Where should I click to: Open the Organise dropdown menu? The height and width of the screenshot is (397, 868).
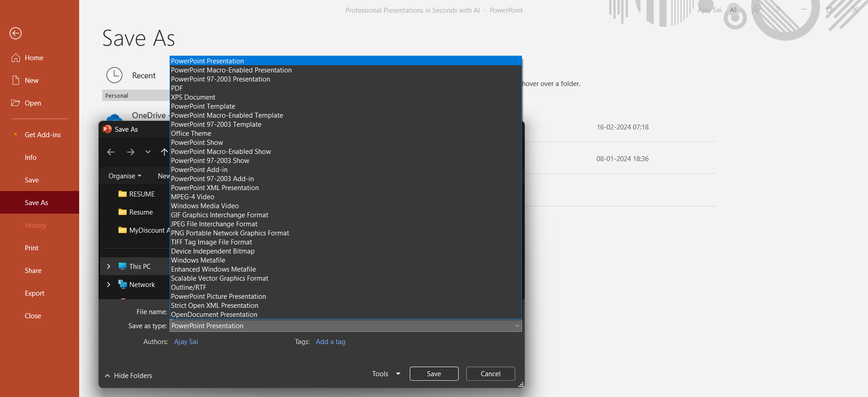click(125, 176)
